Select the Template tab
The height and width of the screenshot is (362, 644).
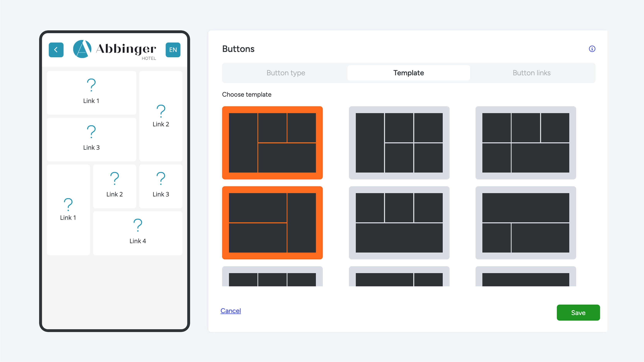[408, 73]
